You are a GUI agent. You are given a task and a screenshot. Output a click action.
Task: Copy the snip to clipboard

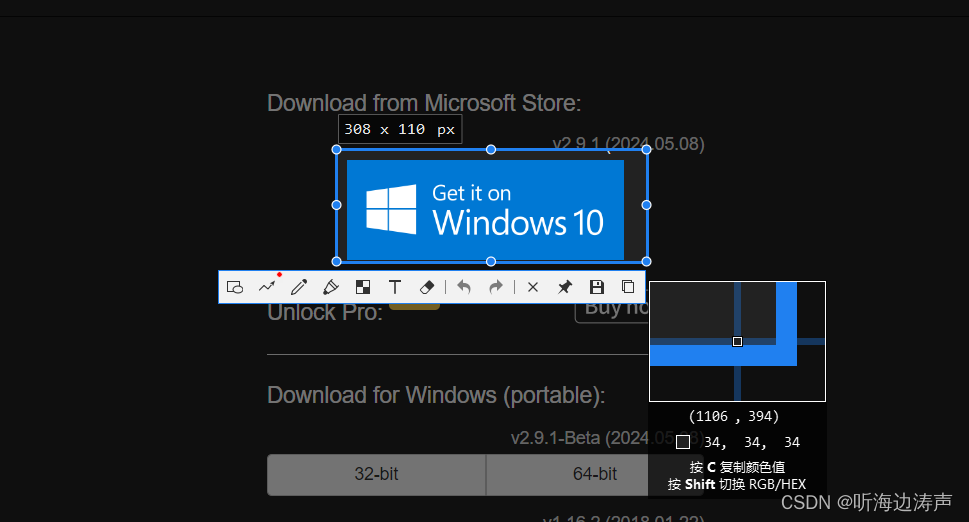(x=628, y=287)
